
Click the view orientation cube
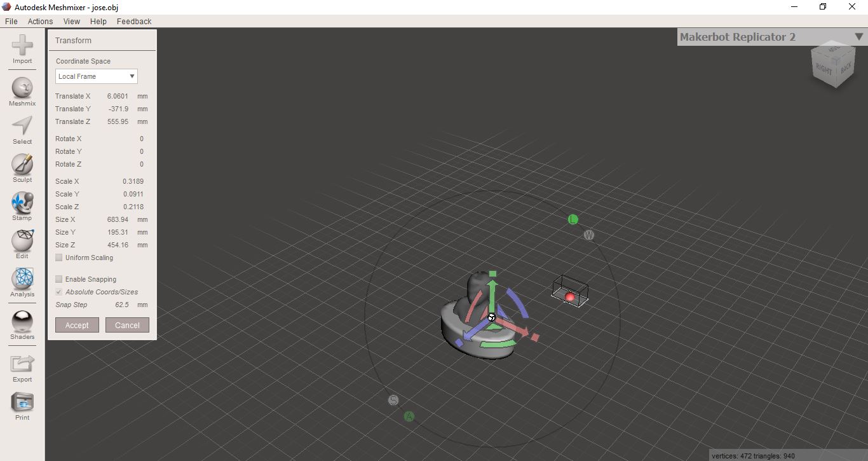pos(833,64)
